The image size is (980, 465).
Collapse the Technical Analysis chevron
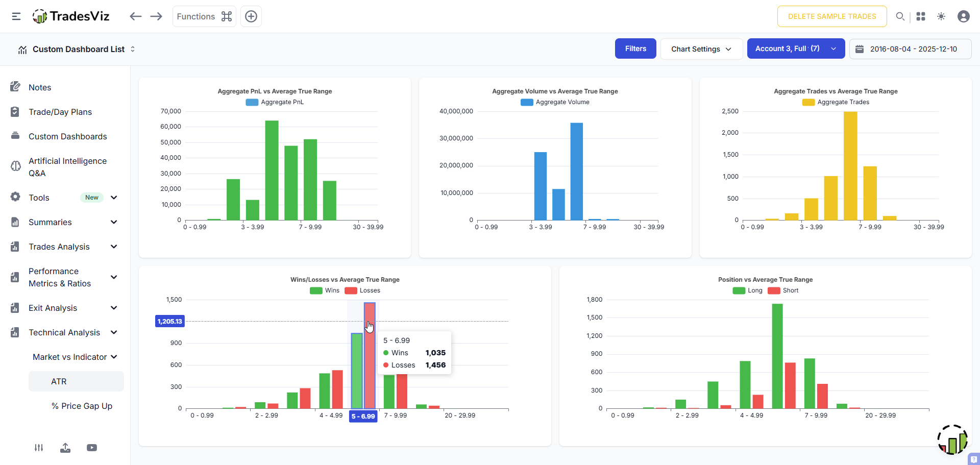tap(114, 332)
